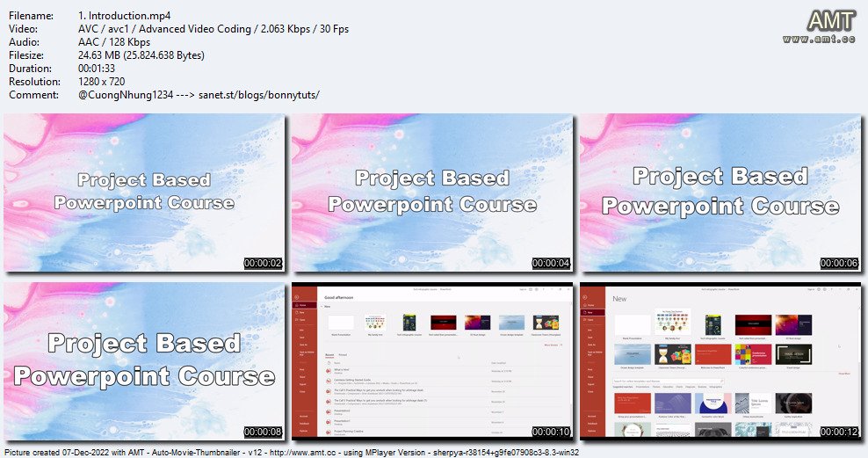
Task: Choose the highlighted New item in the 00:00:12 sidebar
Action: click(591, 312)
